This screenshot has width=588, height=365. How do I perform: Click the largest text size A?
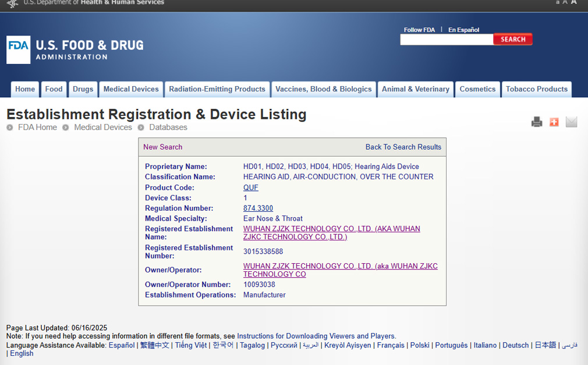click(x=574, y=2)
